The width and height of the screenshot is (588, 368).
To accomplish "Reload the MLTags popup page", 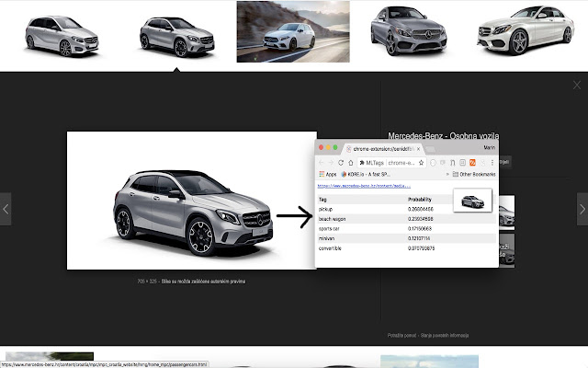I will pos(341,163).
